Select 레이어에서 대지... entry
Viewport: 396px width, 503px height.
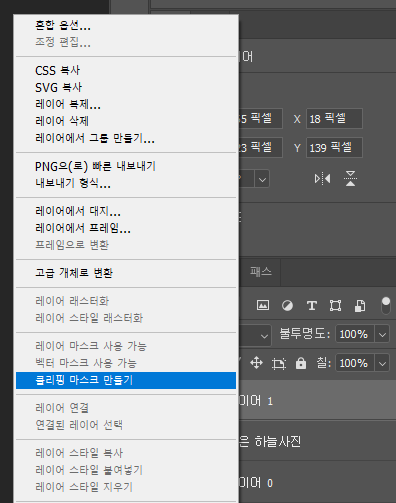(x=126, y=211)
